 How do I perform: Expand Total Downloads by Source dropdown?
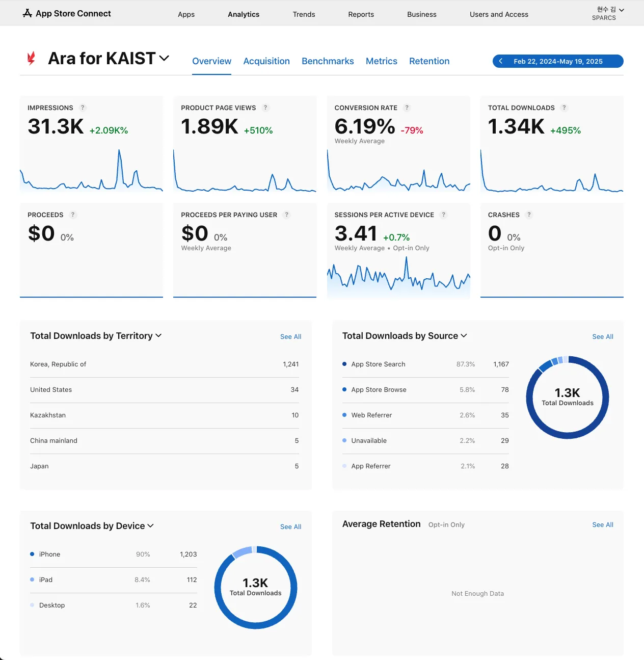[x=464, y=335]
